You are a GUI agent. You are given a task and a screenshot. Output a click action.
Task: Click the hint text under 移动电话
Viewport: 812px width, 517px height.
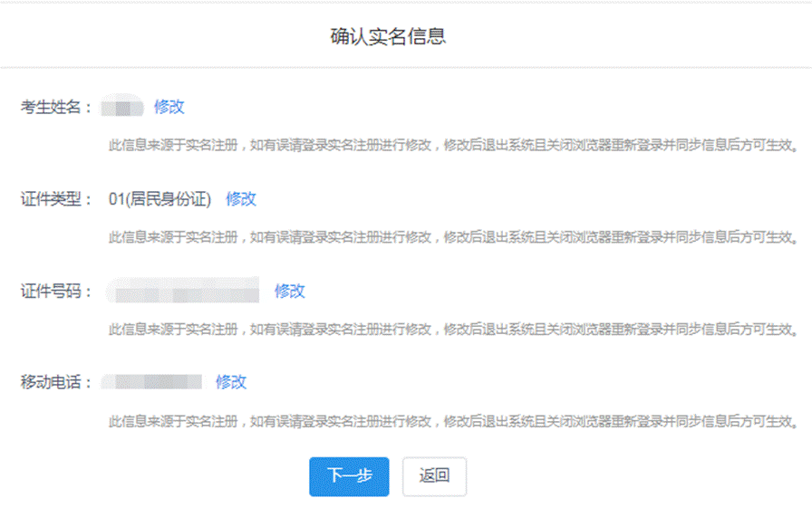(453, 422)
